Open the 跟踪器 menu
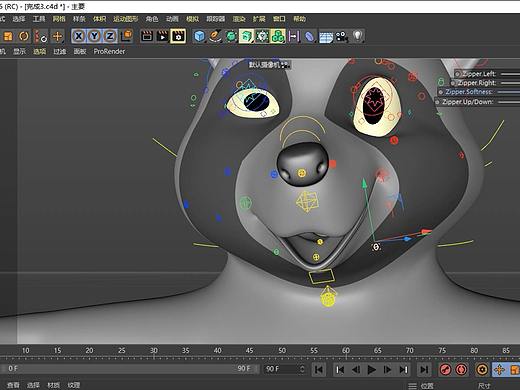 point(215,19)
